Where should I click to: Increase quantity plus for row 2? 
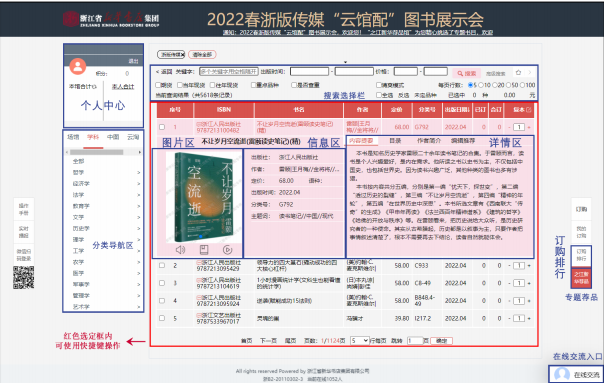(529, 265)
